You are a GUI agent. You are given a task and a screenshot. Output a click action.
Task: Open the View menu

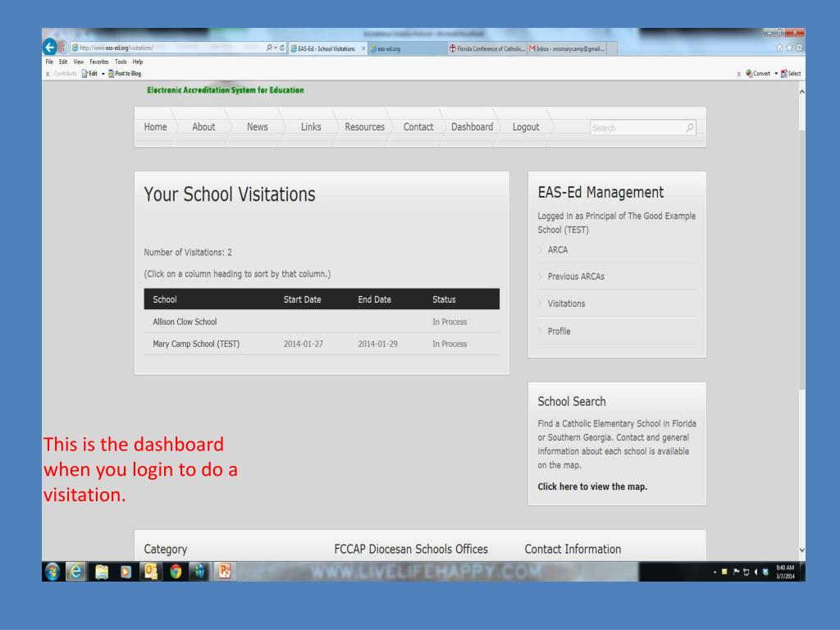[x=78, y=62]
